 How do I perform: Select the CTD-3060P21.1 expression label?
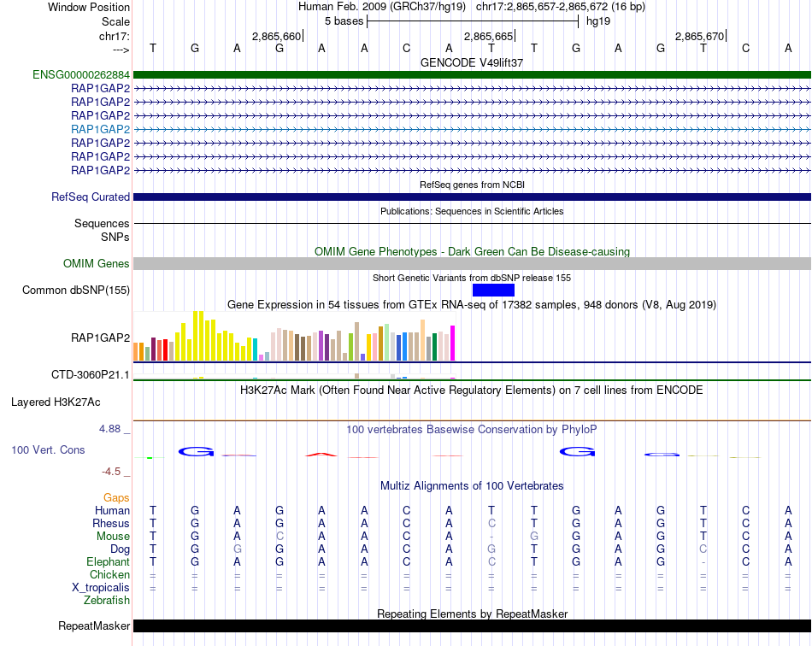(91, 374)
